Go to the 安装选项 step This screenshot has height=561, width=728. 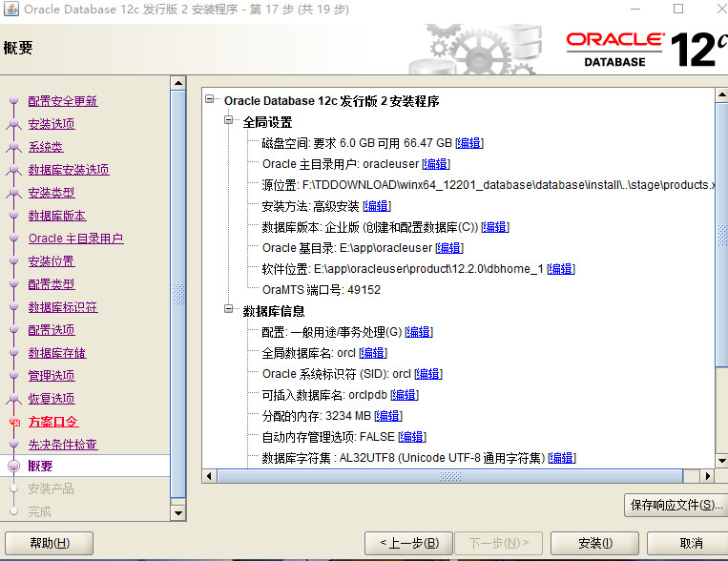tap(52, 124)
